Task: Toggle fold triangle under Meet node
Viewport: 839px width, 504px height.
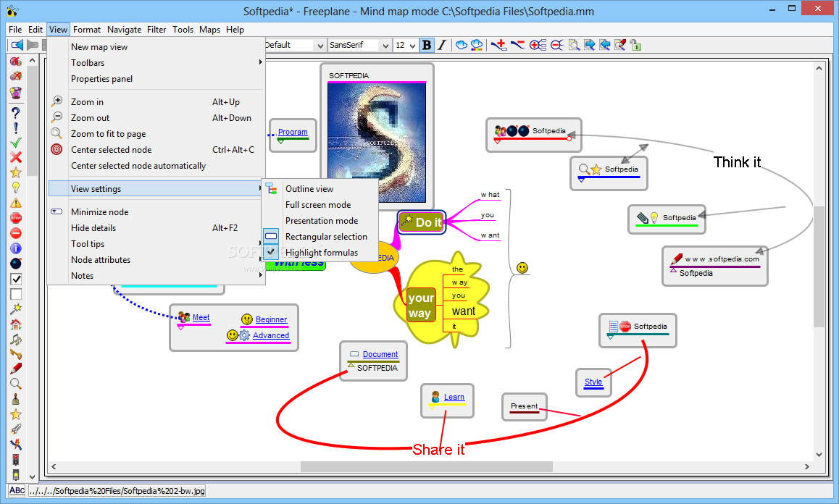Action: 181,327
